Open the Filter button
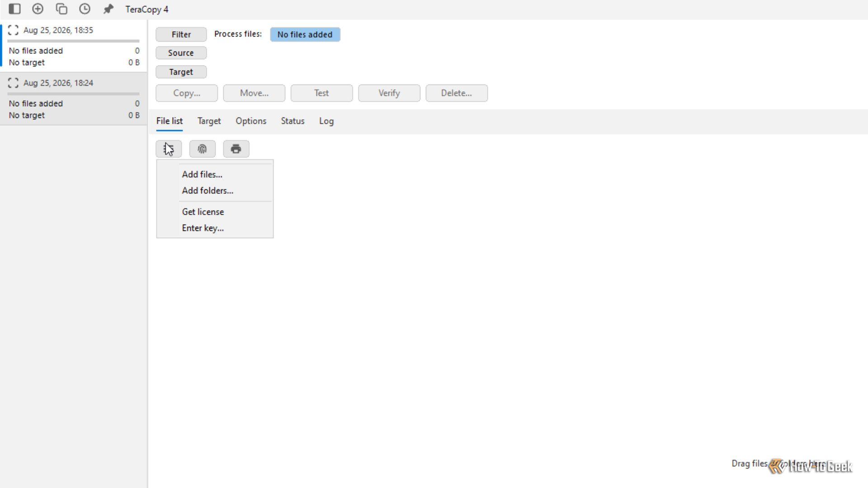This screenshot has height=488, width=868. (x=181, y=34)
